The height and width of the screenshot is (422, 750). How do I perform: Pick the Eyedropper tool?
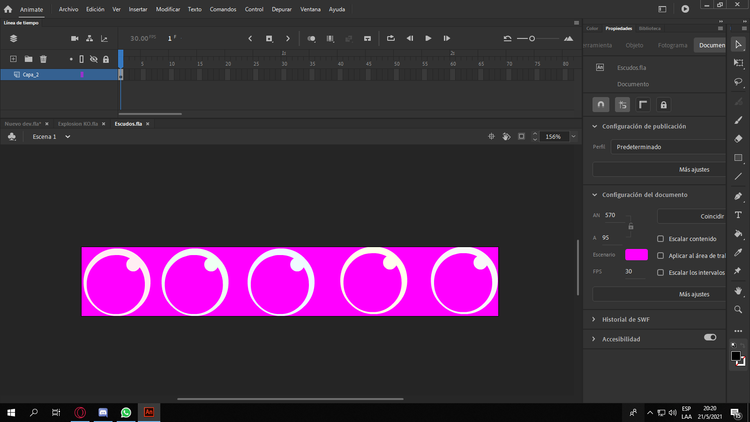pyautogui.click(x=738, y=253)
